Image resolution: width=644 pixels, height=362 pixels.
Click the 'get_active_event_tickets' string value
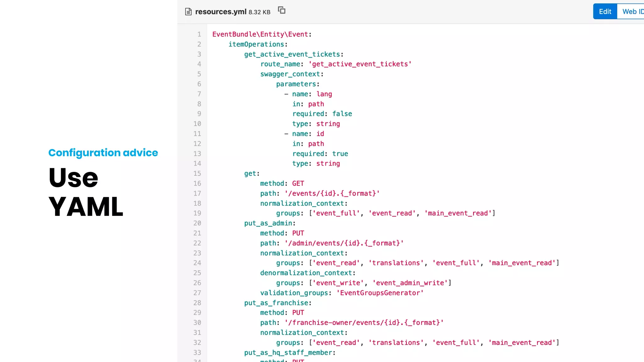point(360,64)
